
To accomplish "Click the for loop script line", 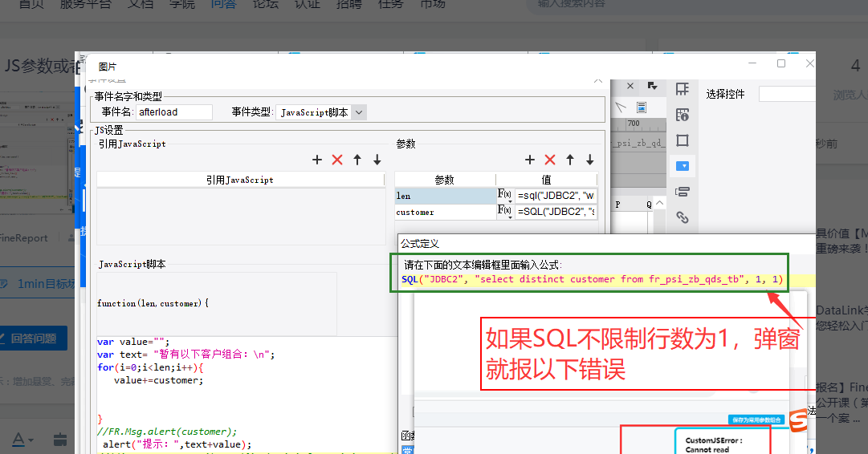I will coord(150,367).
